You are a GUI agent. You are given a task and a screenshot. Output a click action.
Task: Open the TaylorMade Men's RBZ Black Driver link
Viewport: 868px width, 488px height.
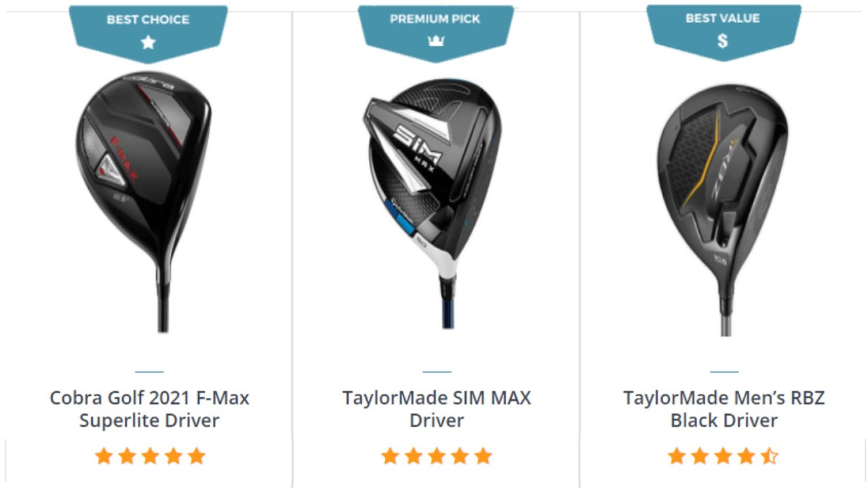pyautogui.click(x=724, y=409)
